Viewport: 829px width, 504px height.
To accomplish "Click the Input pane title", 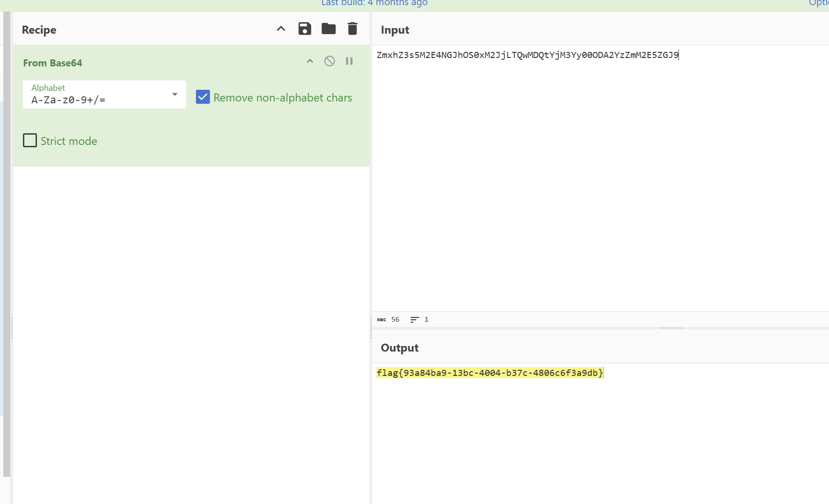I will [395, 30].
